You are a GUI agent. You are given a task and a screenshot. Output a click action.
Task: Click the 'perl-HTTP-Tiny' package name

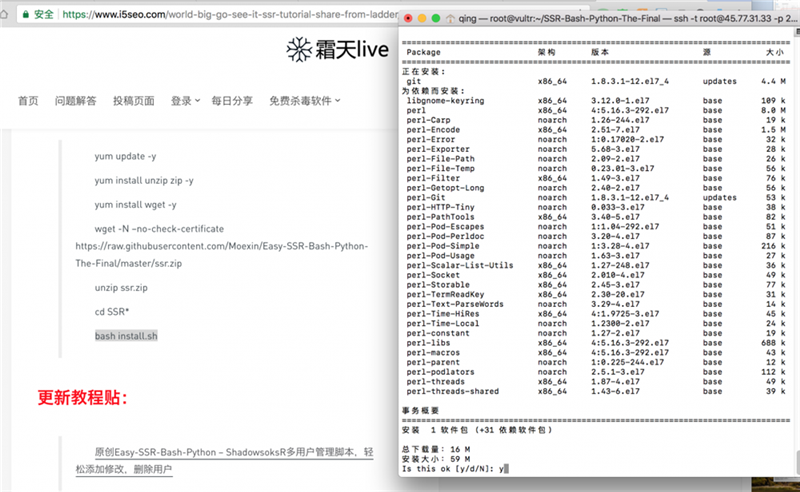pos(440,207)
